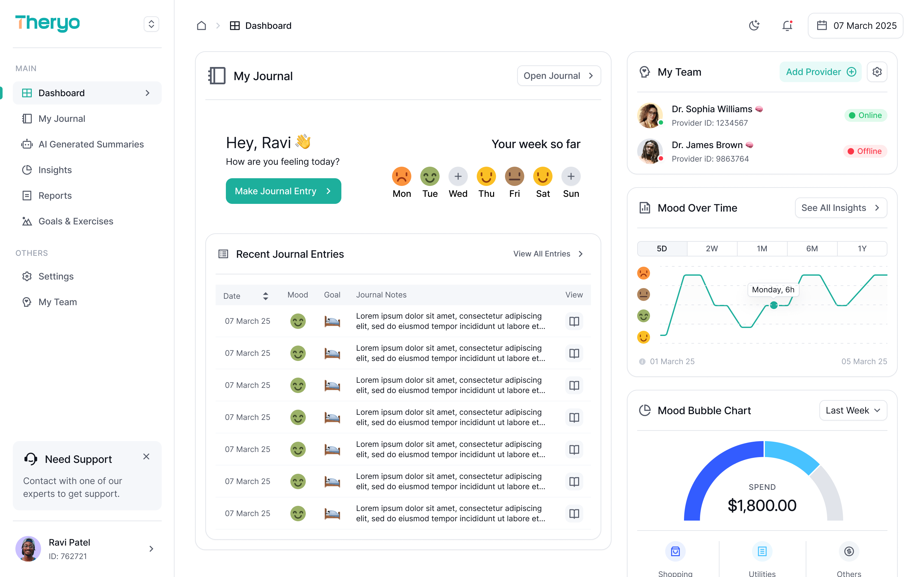Open the Insights section
This screenshot has height=577, width=924.
point(55,170)
